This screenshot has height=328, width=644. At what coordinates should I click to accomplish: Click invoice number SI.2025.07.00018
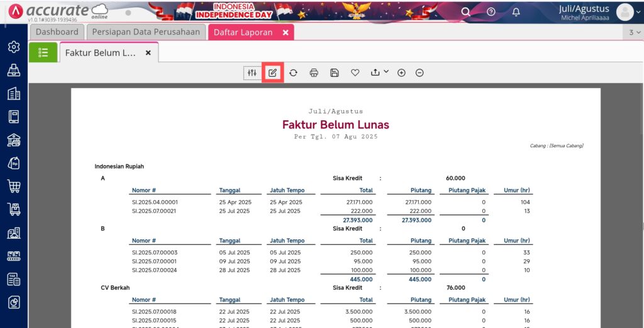tap(155, 312)
